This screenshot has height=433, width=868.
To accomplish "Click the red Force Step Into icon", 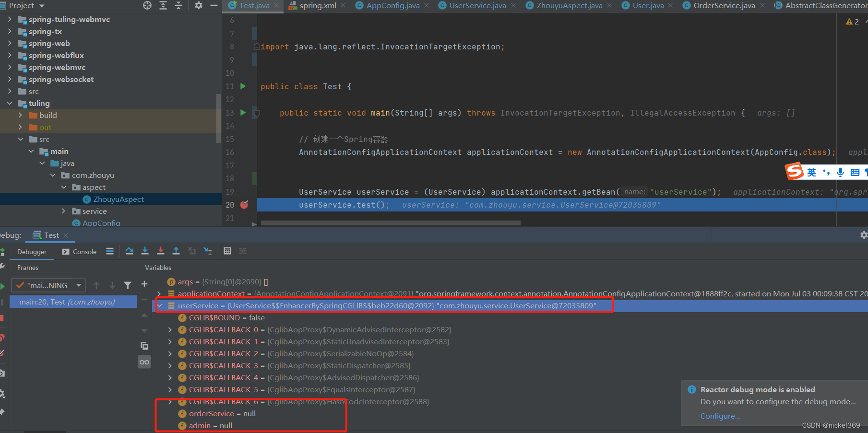I will [x=161, y=251].
